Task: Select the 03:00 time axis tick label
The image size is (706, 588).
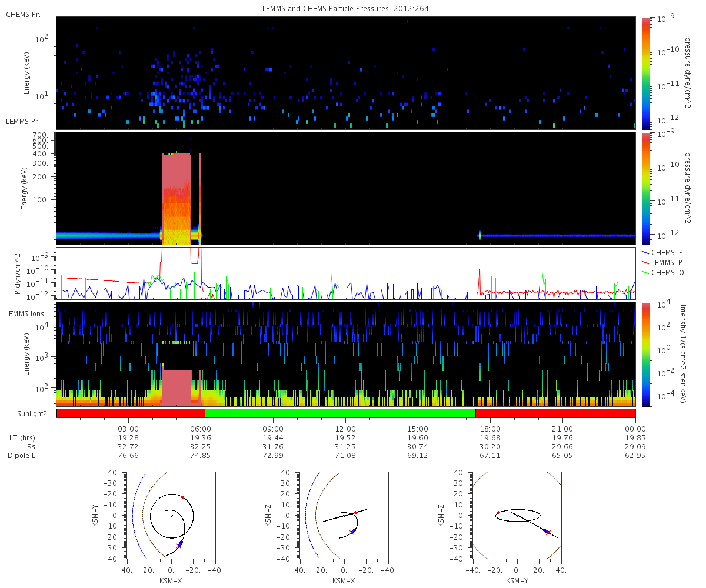Action: [x=128, y=429]
